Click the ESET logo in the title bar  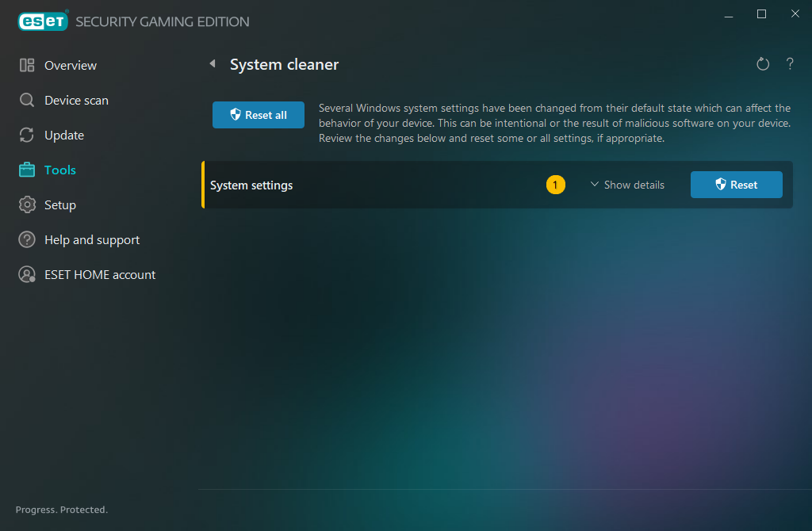[43, 21]
